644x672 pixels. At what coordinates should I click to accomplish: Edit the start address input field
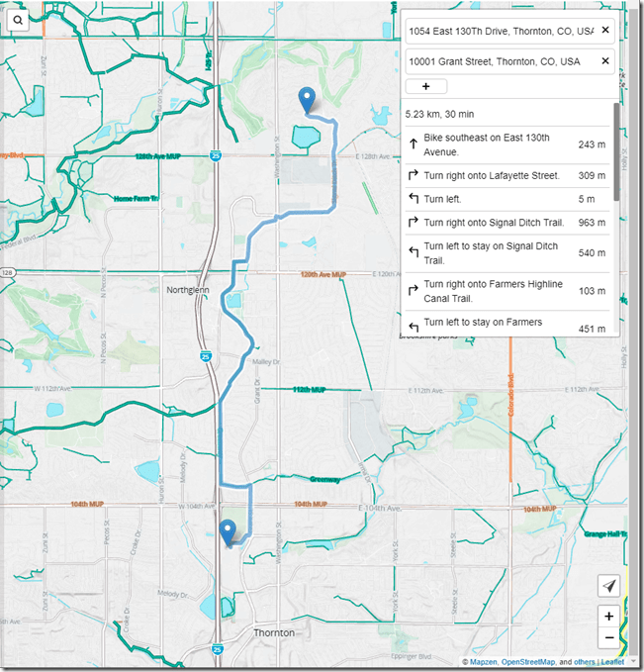coord(500,31)
